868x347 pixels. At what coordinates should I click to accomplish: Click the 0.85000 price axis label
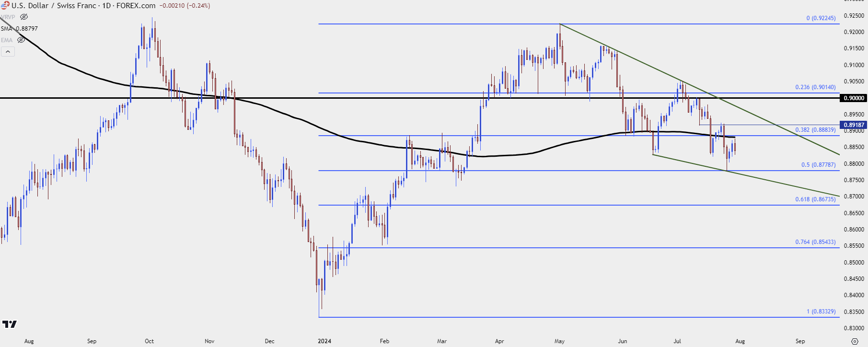(x=854, y=263)
